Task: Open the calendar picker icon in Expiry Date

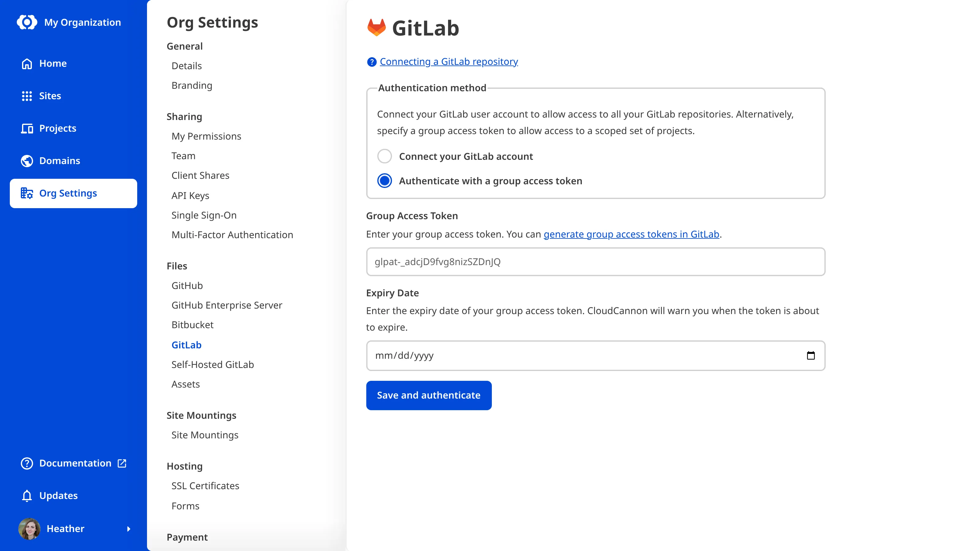Action: [x=810, y=355]
